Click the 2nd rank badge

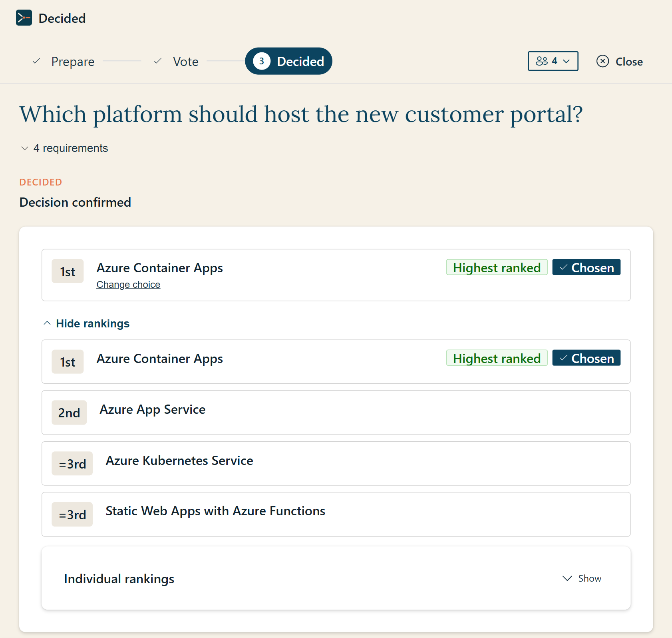click(x=69, y=413)
